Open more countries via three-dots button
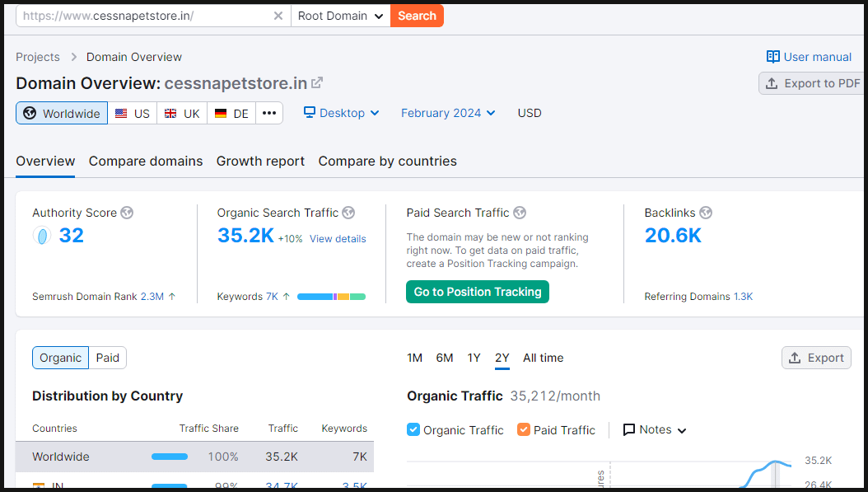868x492 pixels. (269, 113)
